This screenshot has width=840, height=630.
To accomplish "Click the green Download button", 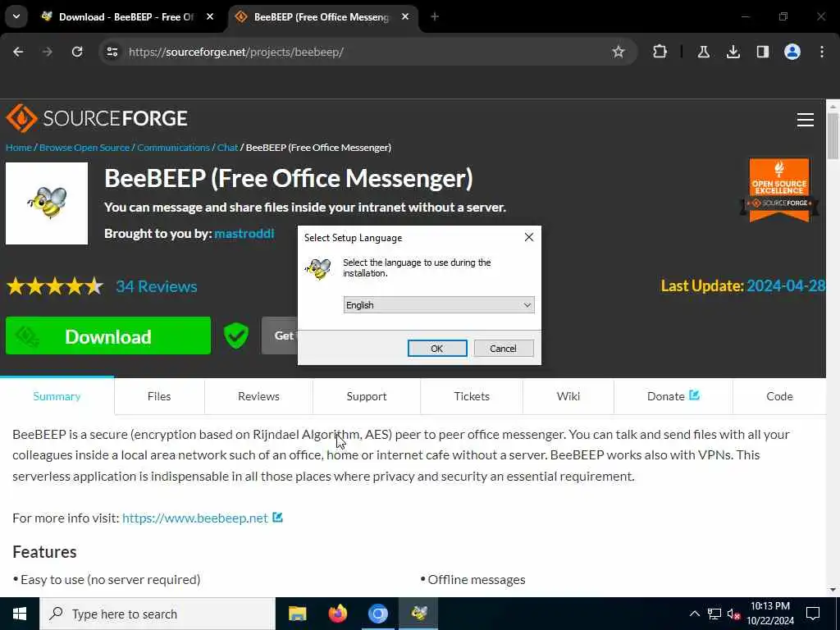I will [108, 336].
